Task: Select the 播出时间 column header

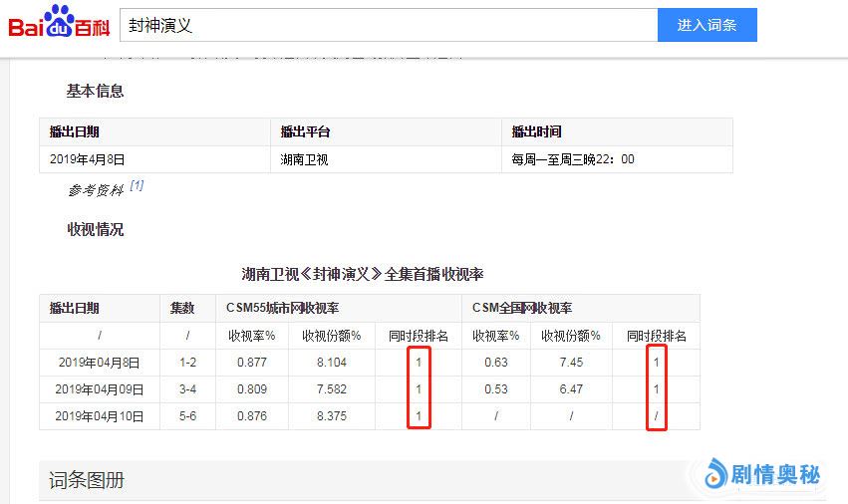Action: point(536,131)
